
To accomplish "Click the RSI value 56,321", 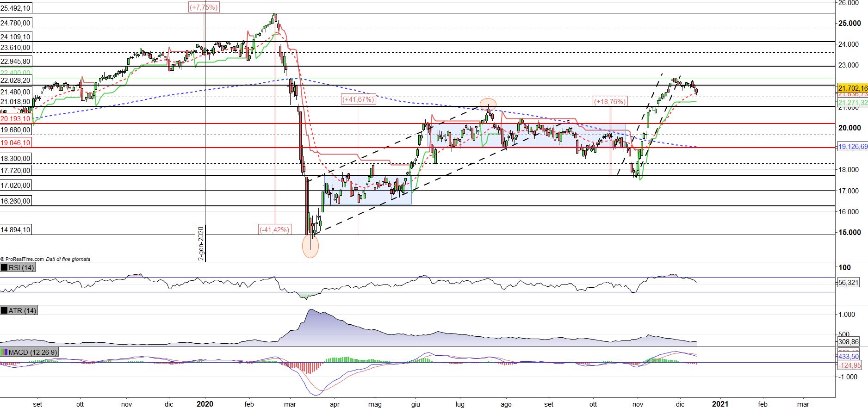I will (x=849, y=282).
